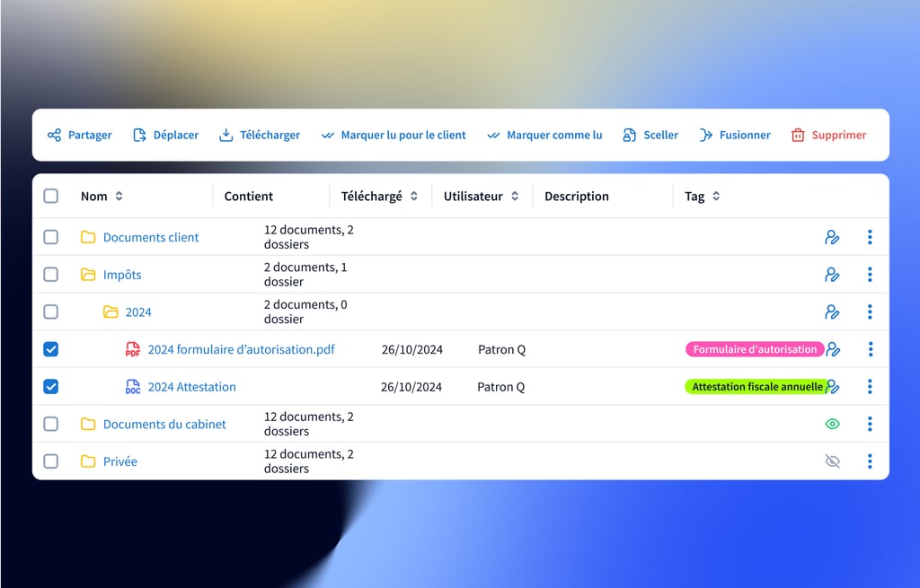The image size is (920, 588).
Task: Open three-dot menu for Impôts folder
Action: click(x=870, y=275)
